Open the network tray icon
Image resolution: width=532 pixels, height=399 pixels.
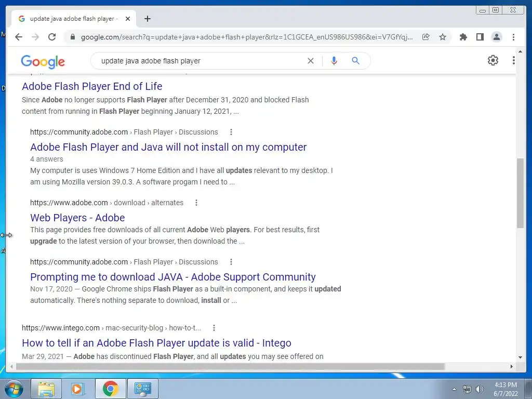click(x=467, y=389)
